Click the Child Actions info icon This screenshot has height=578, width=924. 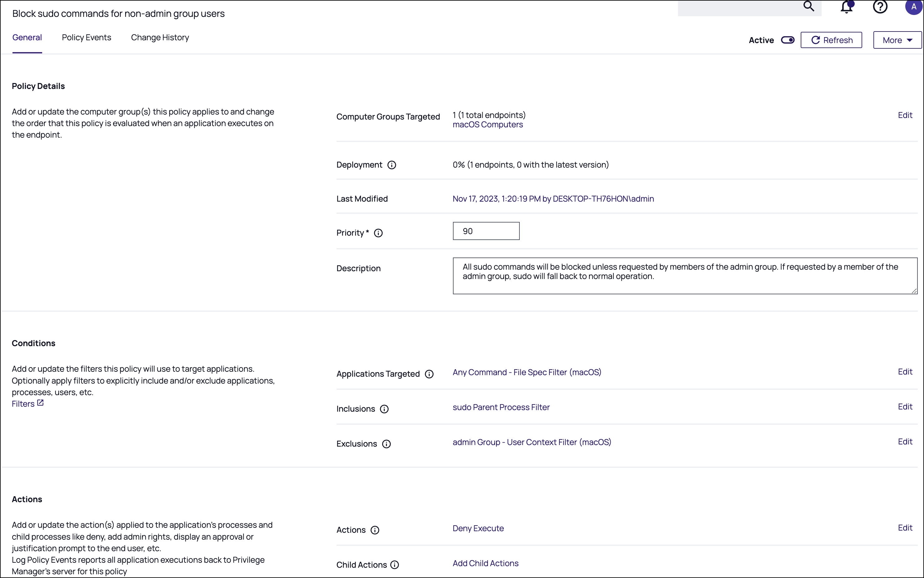395,565
